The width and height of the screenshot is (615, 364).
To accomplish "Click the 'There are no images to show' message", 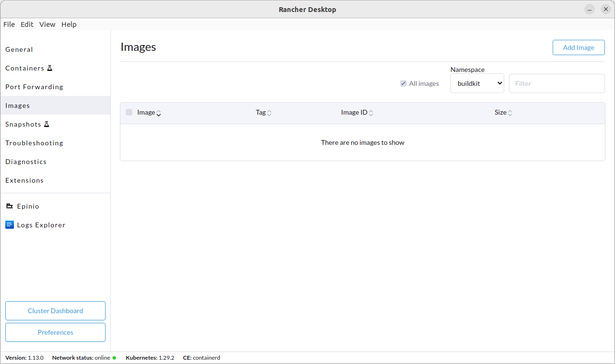I will [x=363, y=142].
